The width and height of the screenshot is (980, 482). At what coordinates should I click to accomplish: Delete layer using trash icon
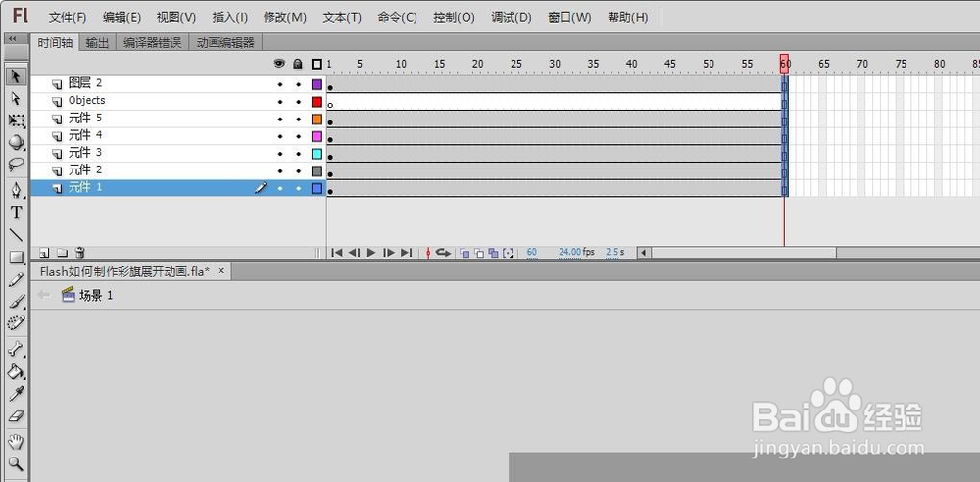click(79, 253)
